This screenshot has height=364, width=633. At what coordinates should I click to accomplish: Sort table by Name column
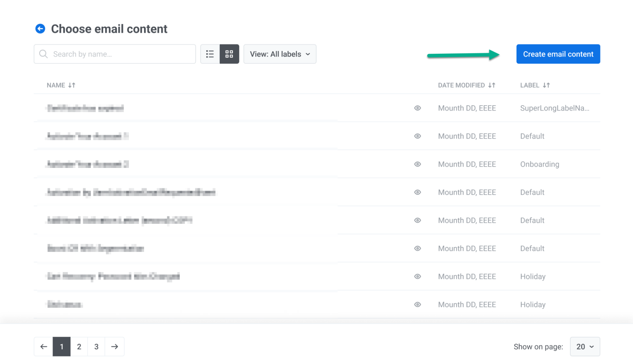coord(61,85)
